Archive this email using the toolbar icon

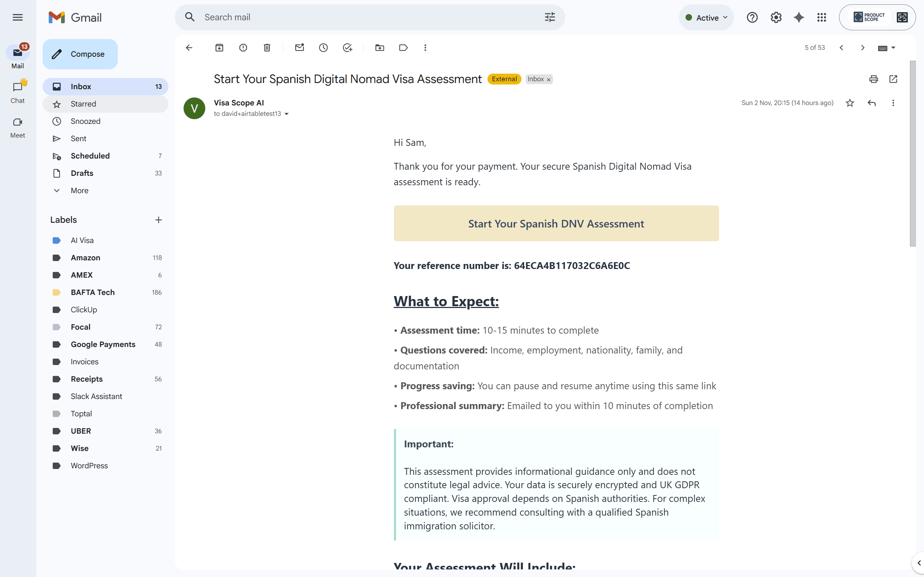coord(219,48)
